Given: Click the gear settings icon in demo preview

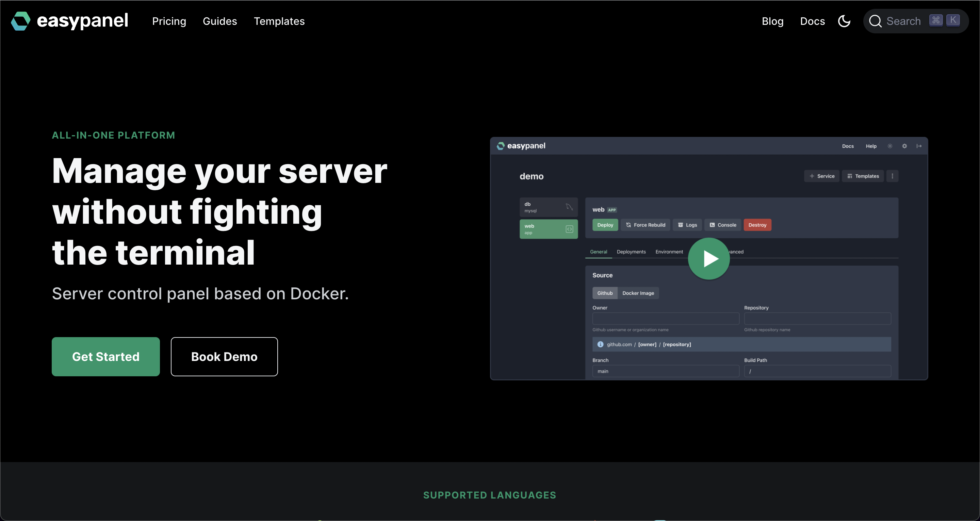Looking at the screenshot, I should pyautogui.click(x=905, y=146).
